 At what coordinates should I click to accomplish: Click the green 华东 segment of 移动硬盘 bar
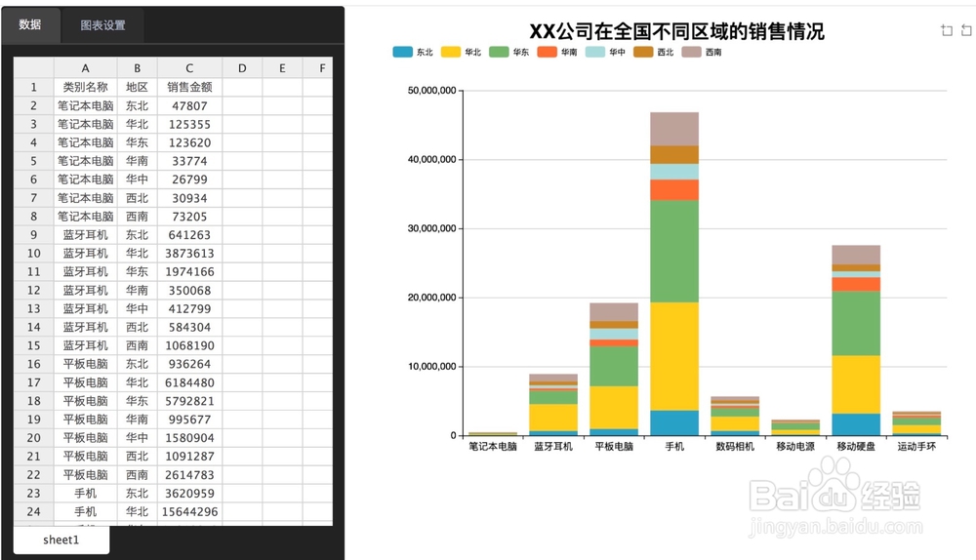pos(856,324)
